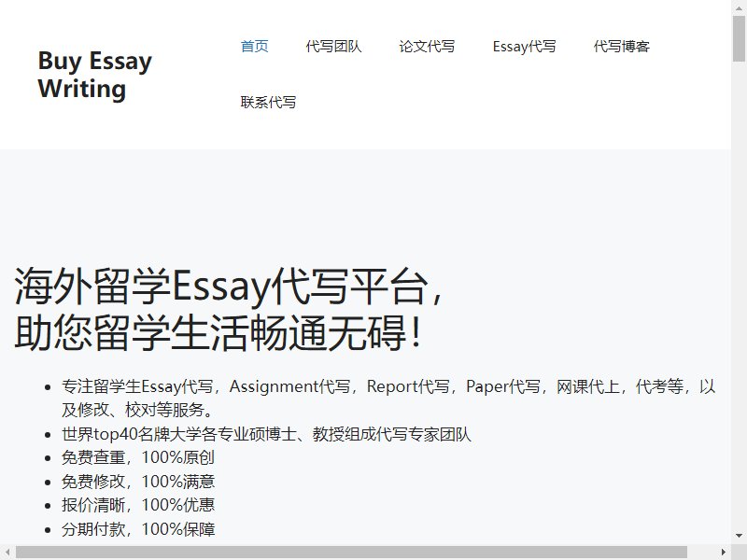Click the bullet starting 专注留学生Essay代写
Screen dimensions: 747x560
388,398
